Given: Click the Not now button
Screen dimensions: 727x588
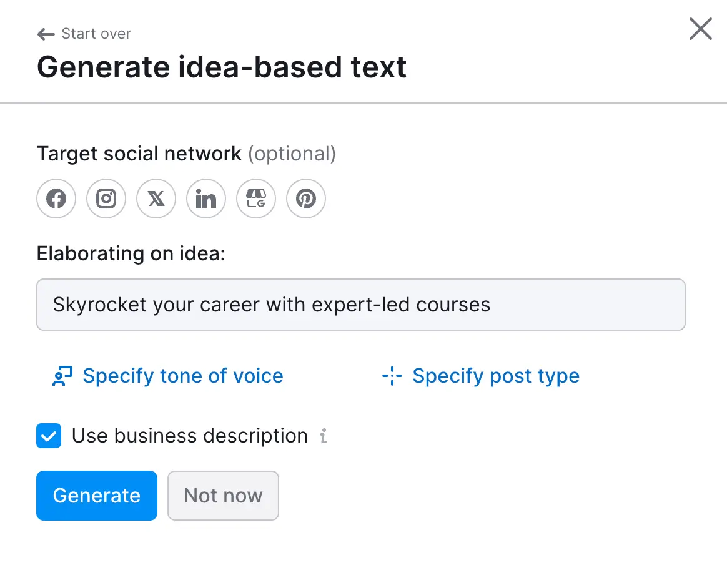Looking at the screenshot, I should click(x=223, y=496).
